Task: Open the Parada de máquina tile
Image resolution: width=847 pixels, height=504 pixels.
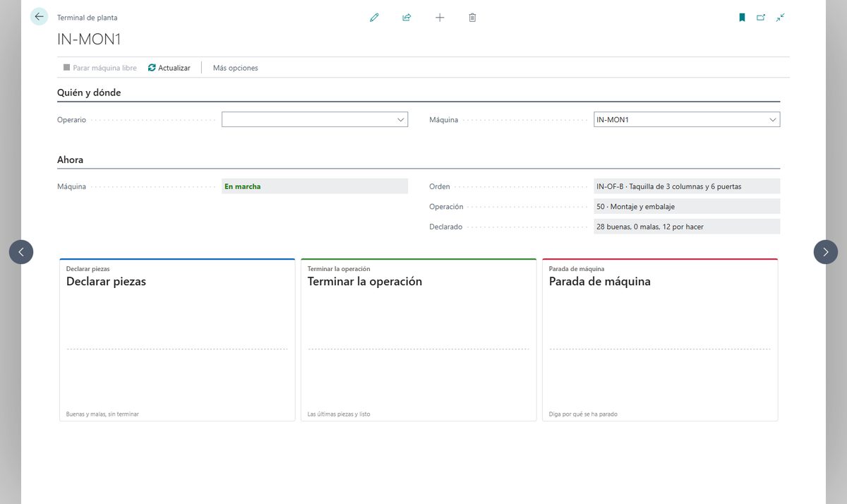Action: [660, 340]
